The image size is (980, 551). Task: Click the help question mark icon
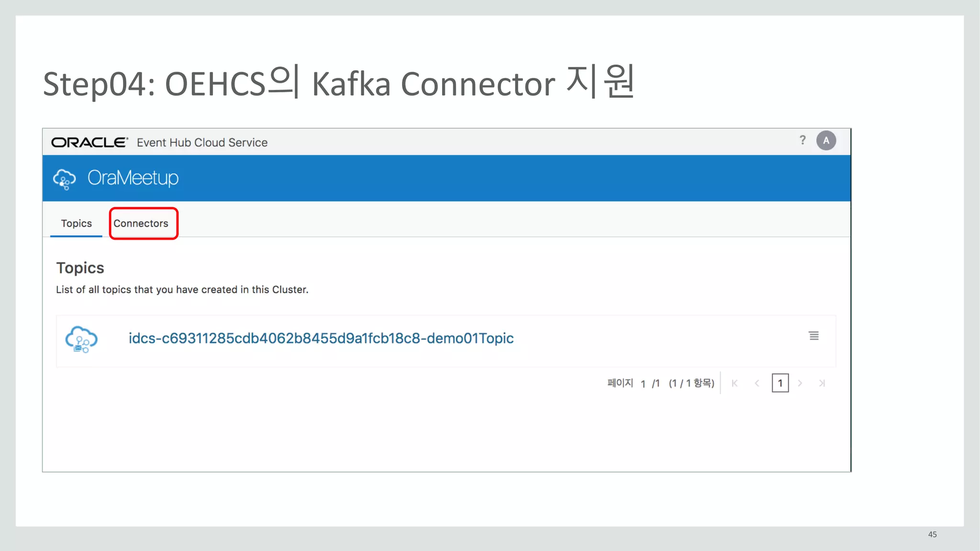(x=802, y=140)
